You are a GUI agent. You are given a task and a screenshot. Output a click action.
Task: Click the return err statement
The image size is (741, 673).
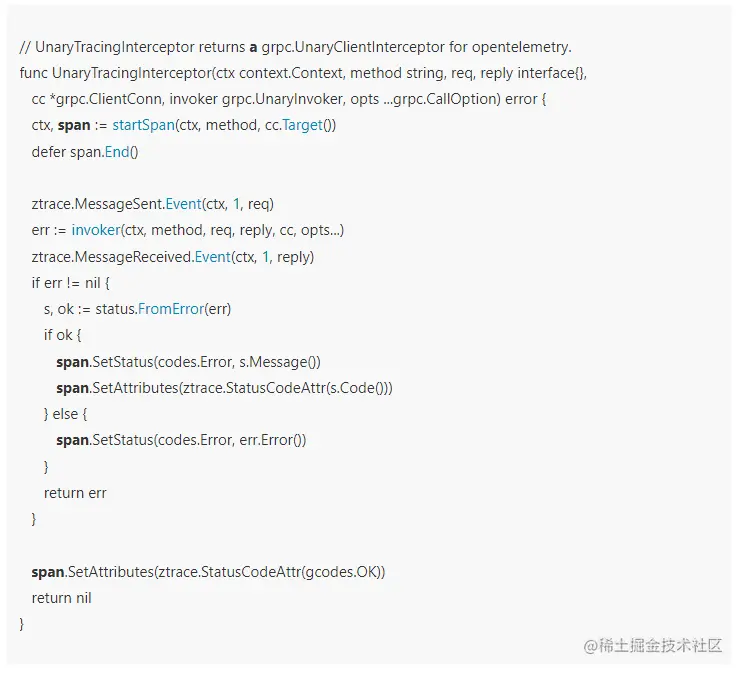(x=75, y=493)
